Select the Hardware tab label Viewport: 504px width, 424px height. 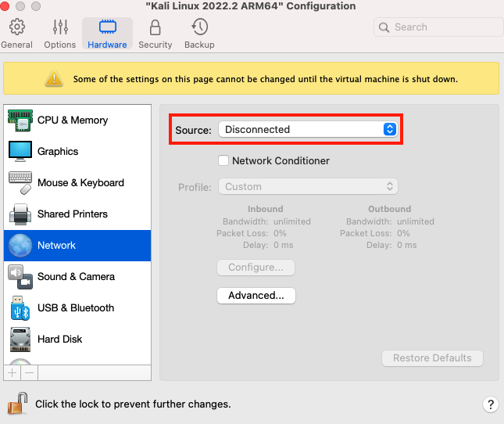coord(107,45)
